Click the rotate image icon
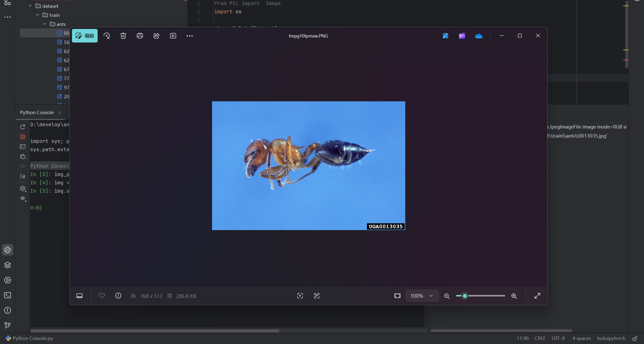The width and height of the screenshot is (644, 344). click(107, 36)
